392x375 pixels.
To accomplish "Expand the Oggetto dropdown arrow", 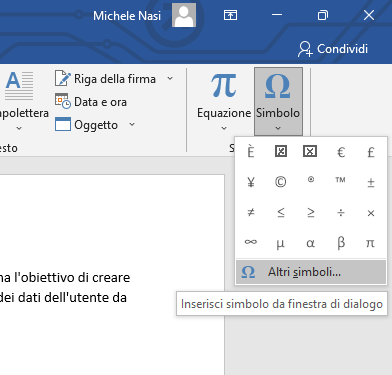I will 132,125.
